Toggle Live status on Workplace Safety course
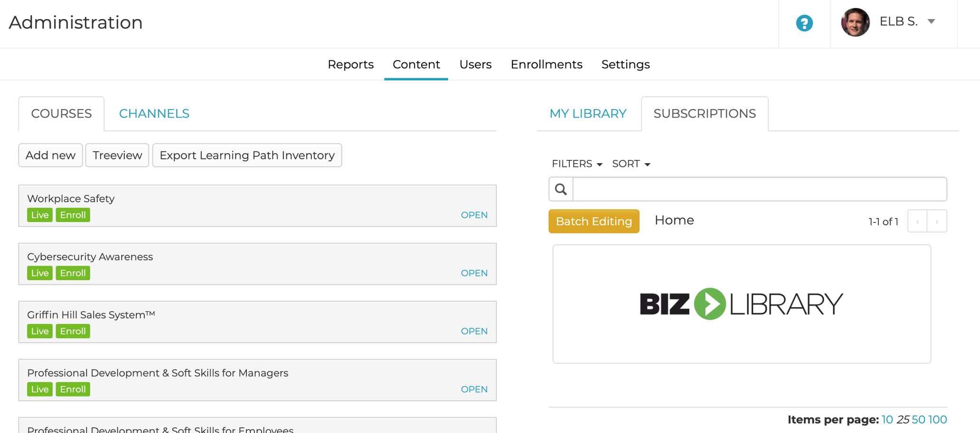 tap(39, 214)
